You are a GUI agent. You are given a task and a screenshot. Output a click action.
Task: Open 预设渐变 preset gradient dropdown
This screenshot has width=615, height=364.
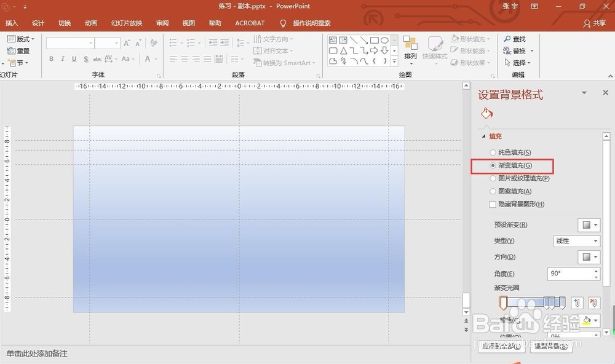click(x=589, y=225)
